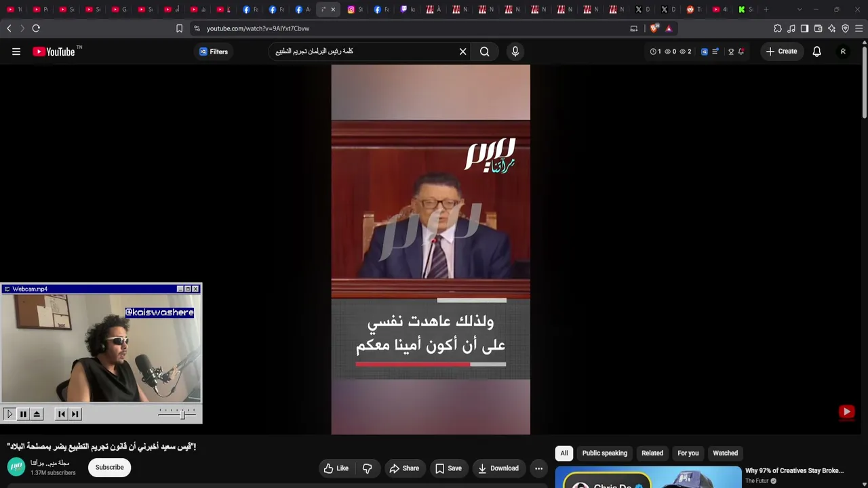
Task: Go back in browser history
Action: [x=9, y=28]
